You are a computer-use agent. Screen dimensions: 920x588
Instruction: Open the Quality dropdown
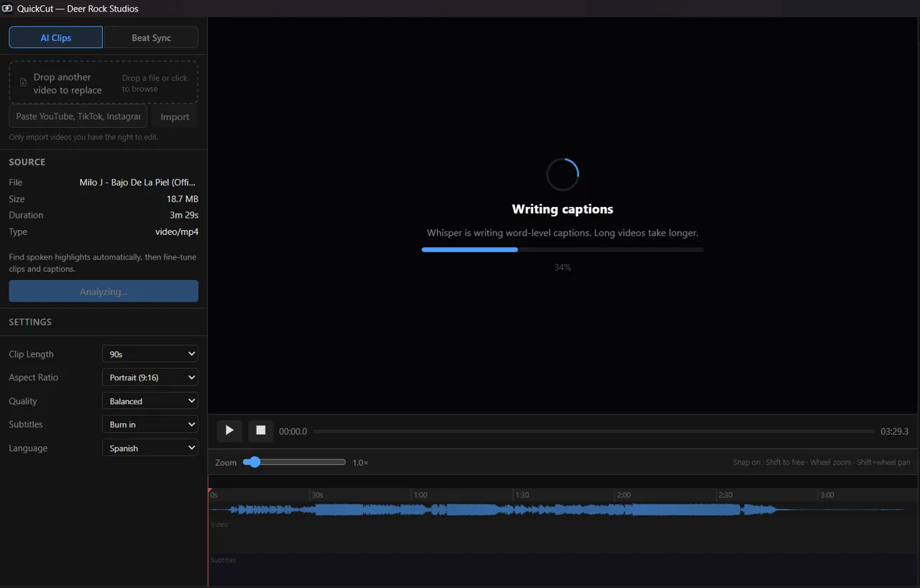point(150,401)
